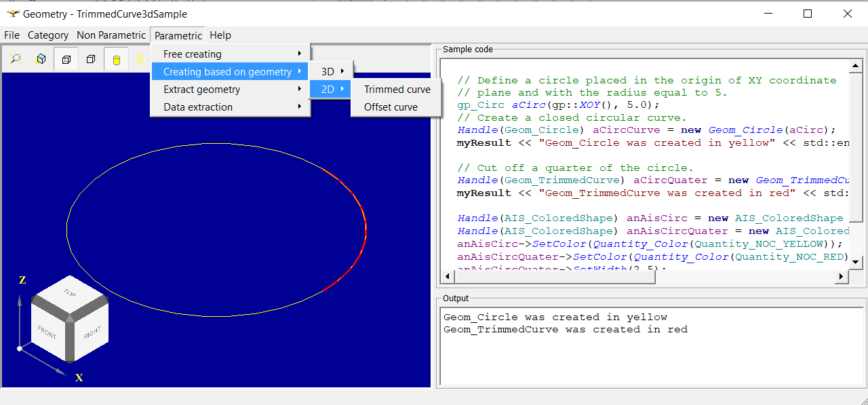Viewport: 868px width, 405px height.
Task: Select the Trimmed curve menu item
Action: pos(397,90)
